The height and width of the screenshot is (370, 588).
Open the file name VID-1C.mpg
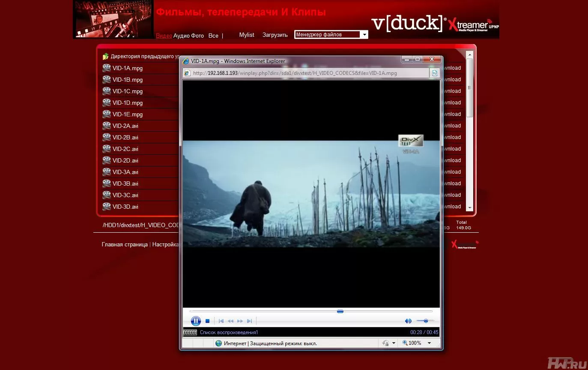[x=128, y=92]
